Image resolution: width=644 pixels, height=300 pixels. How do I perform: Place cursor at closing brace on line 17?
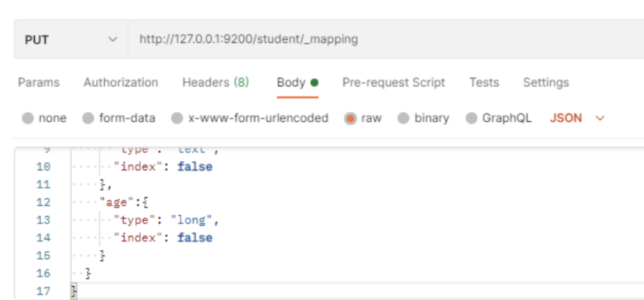pos(74,291)
